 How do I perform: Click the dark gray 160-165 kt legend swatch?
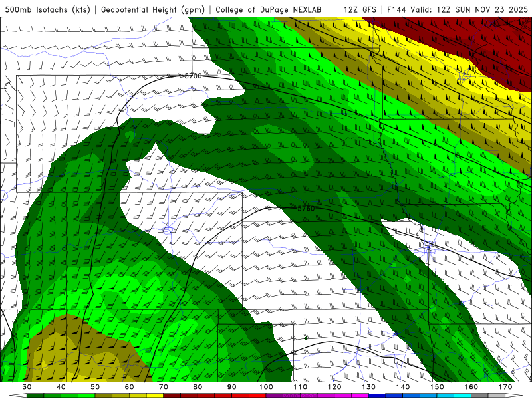[x=479, y=396]
